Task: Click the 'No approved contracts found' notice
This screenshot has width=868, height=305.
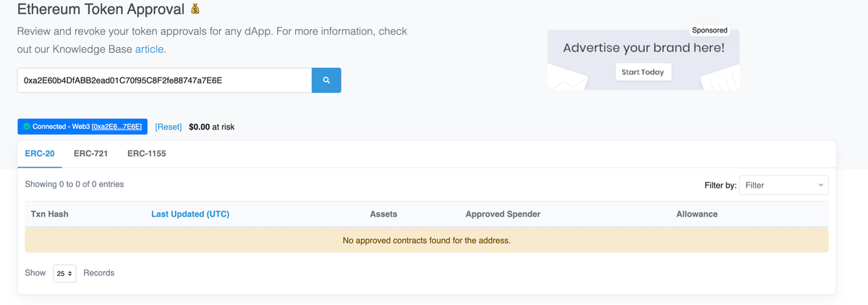Action: point(426,241)
